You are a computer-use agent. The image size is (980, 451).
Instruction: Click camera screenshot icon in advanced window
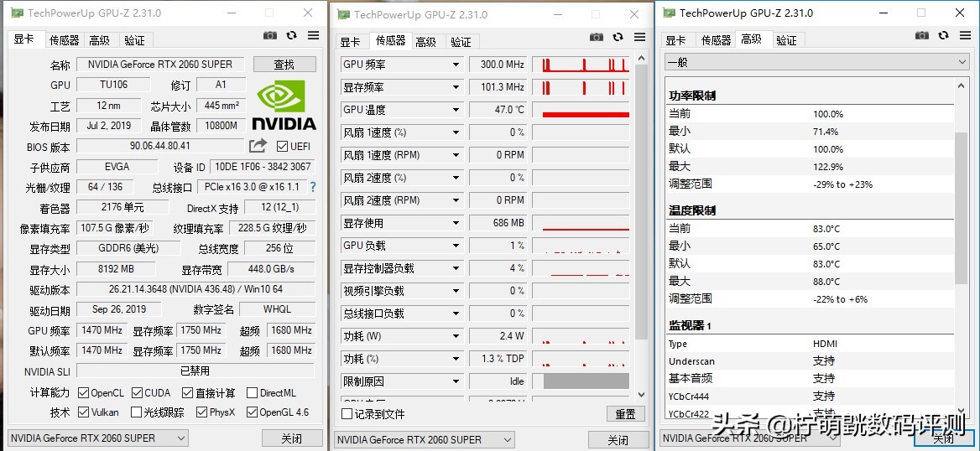[922, 35]
